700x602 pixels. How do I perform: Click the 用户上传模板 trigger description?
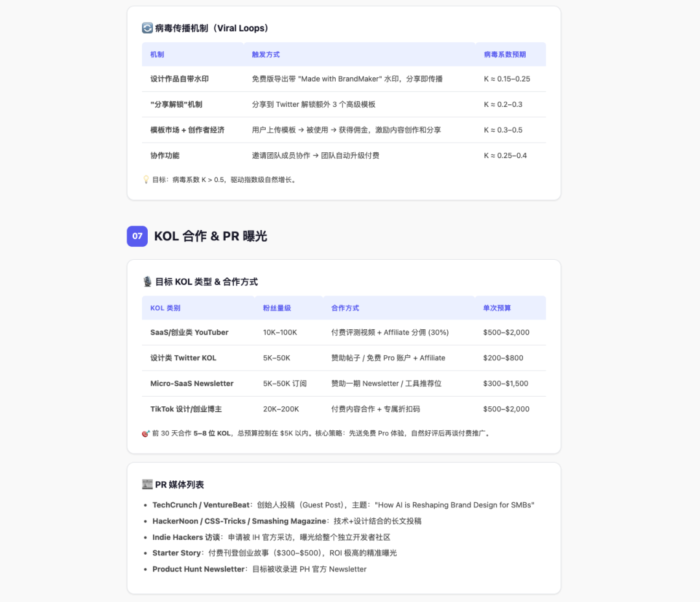point(346,130)
